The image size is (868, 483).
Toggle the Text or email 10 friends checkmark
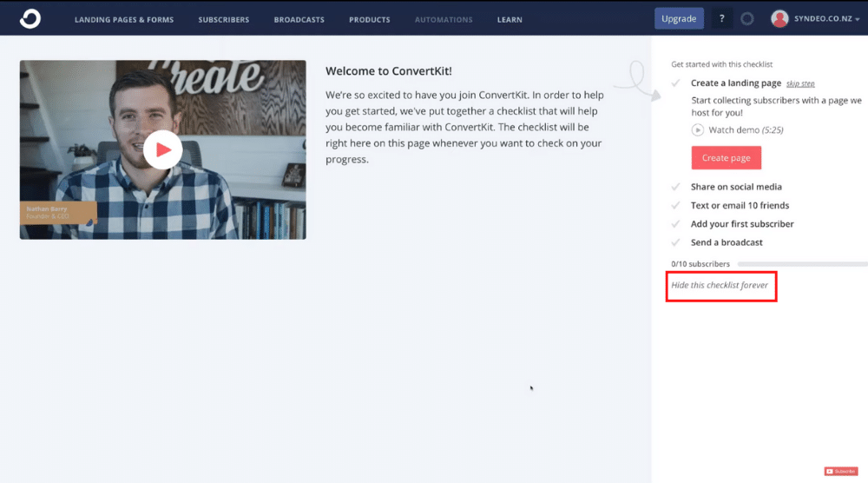675,206
